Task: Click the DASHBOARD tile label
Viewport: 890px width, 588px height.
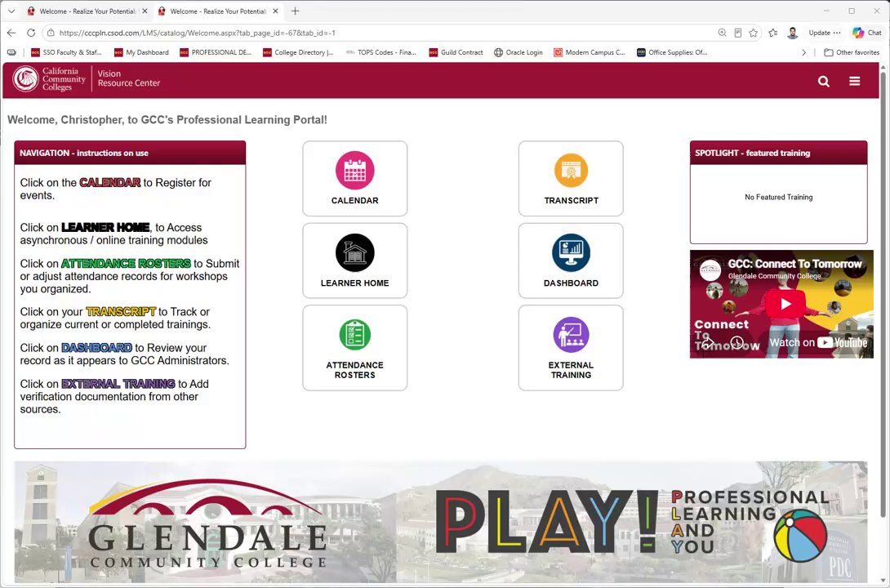Action: pos(571,283)
